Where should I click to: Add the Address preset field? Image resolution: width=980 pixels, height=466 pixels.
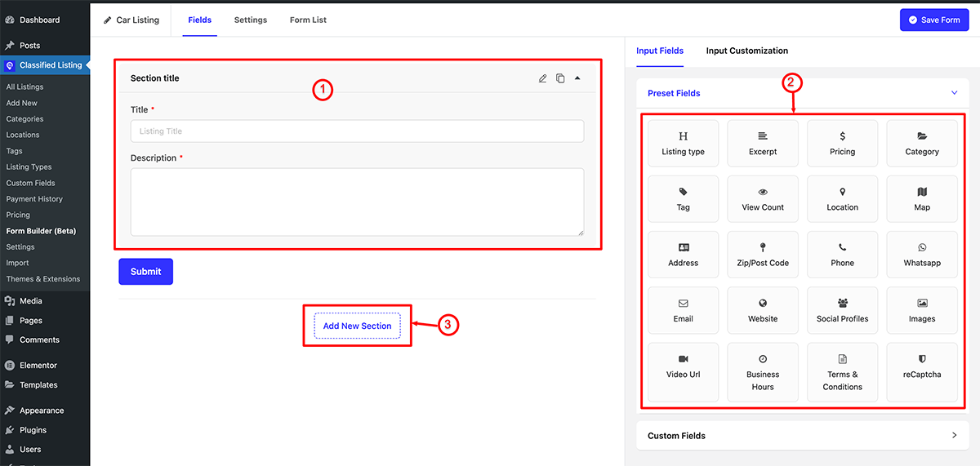(x=684, y=255)
